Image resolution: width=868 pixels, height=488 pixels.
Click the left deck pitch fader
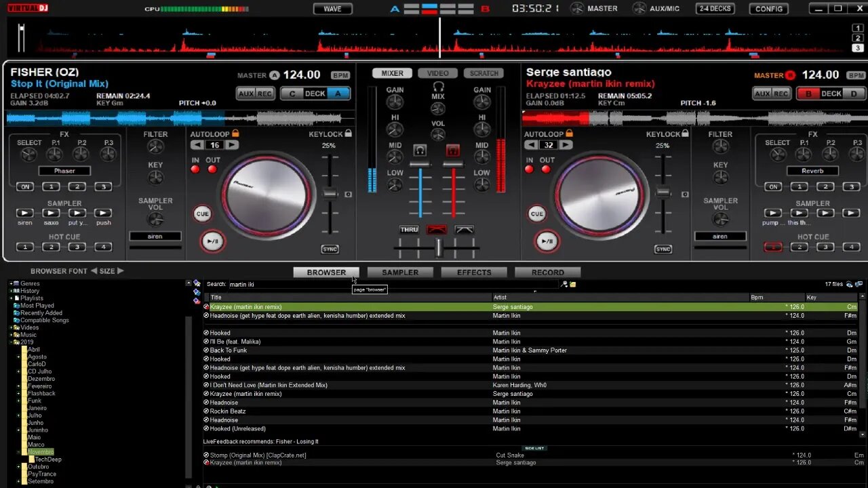[x=330, y=193]
